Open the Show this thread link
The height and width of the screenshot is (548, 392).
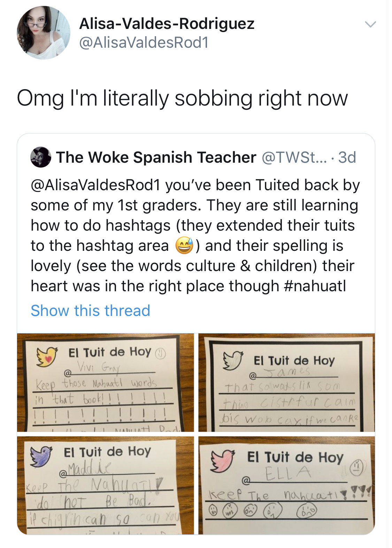point(90,310)
